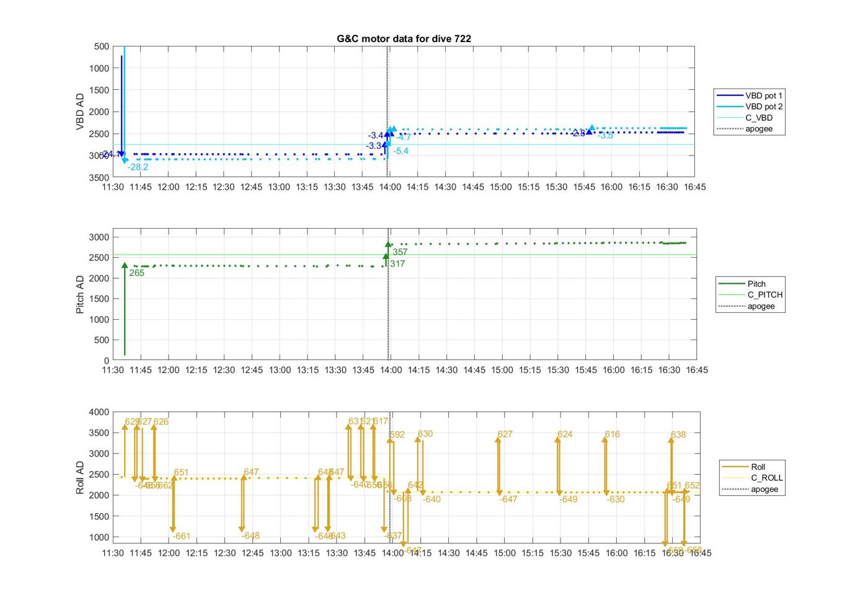The width and height of the screenshot is (868, 611).
Task: Click the '357' annotation in the Pitch plot
Action: [x=400, y=252]
